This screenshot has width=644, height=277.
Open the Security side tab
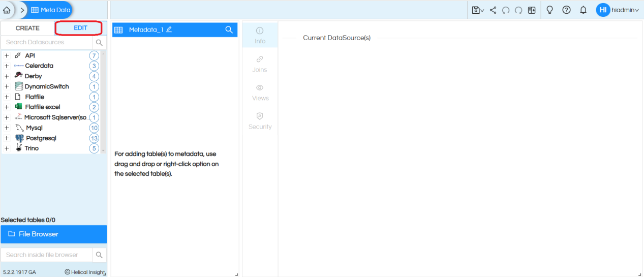click(x=260, y=121)
